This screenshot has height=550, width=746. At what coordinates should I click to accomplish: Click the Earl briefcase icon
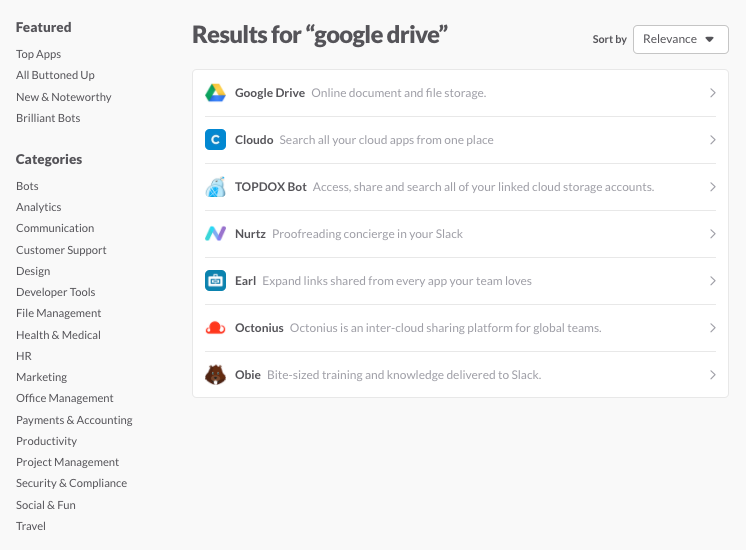215,280
